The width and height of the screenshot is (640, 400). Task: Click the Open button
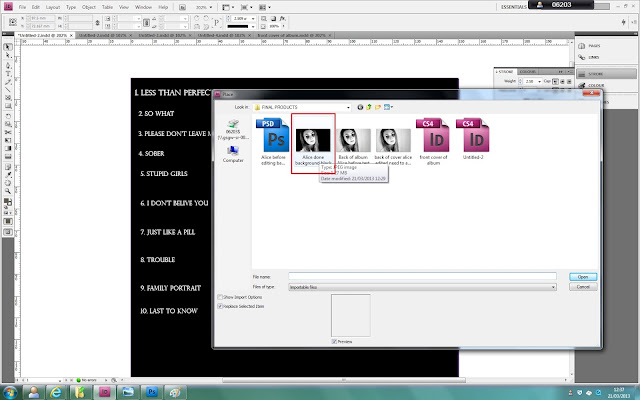583,277
